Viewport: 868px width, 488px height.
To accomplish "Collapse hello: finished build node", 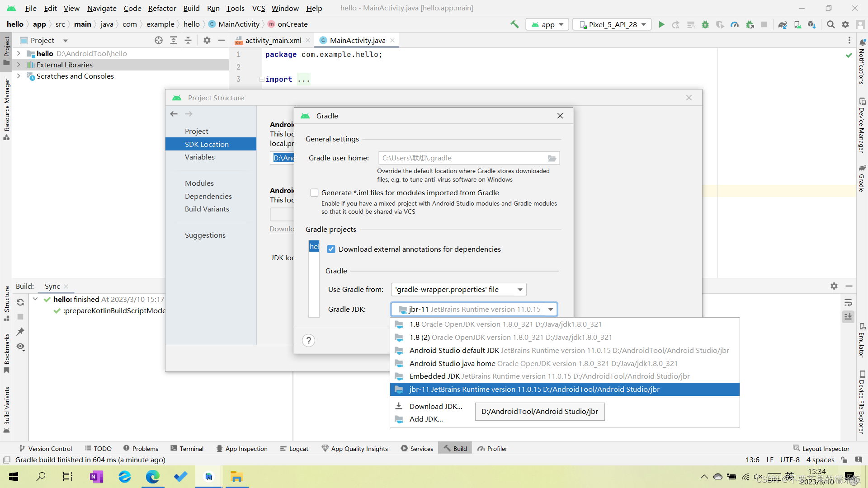I will point(35,299).
